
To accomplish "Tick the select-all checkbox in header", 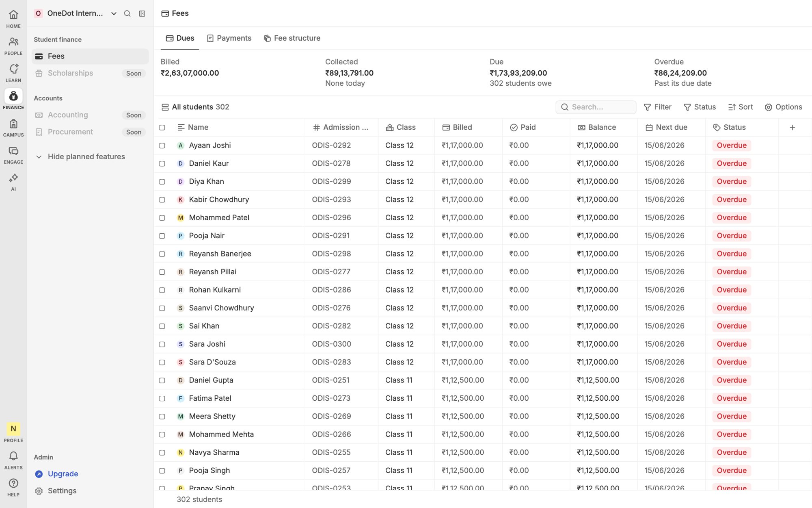I will 162,128.
